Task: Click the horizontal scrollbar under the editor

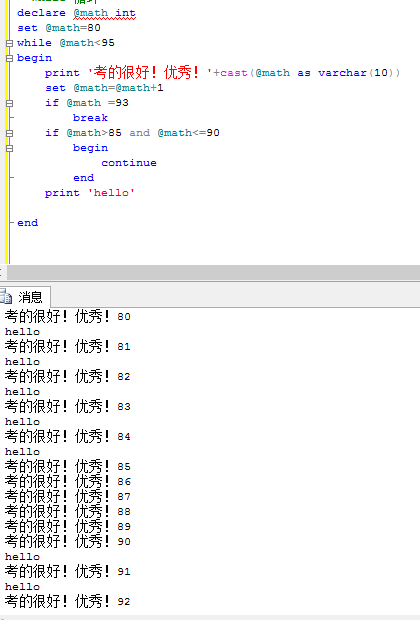Action: tap(214, 272)
